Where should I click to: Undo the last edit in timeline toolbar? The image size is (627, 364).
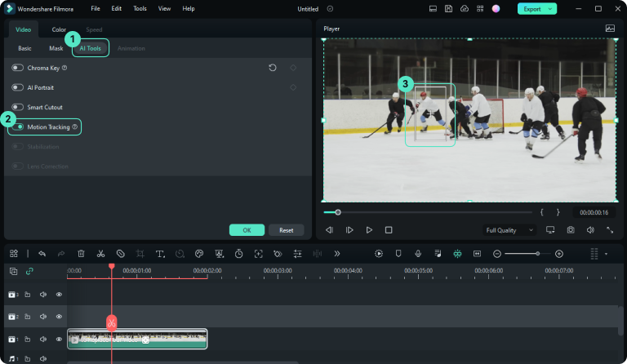click(42, 254)
